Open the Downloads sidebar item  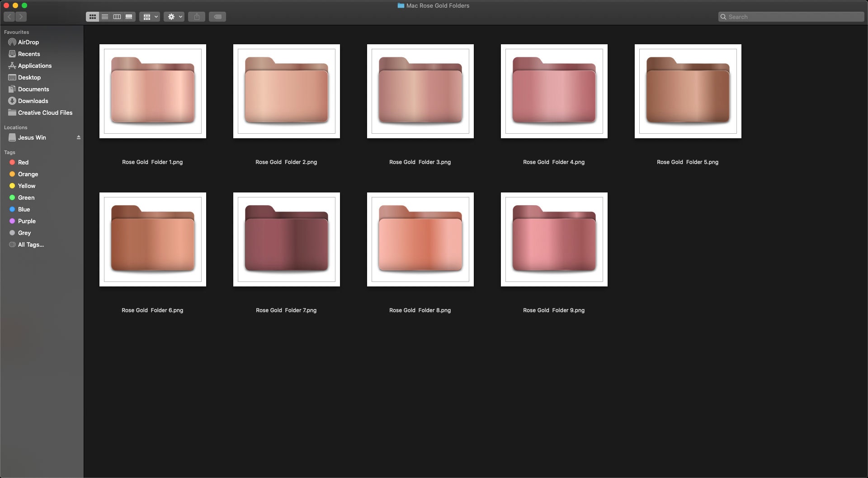click(x=33, y=101)
